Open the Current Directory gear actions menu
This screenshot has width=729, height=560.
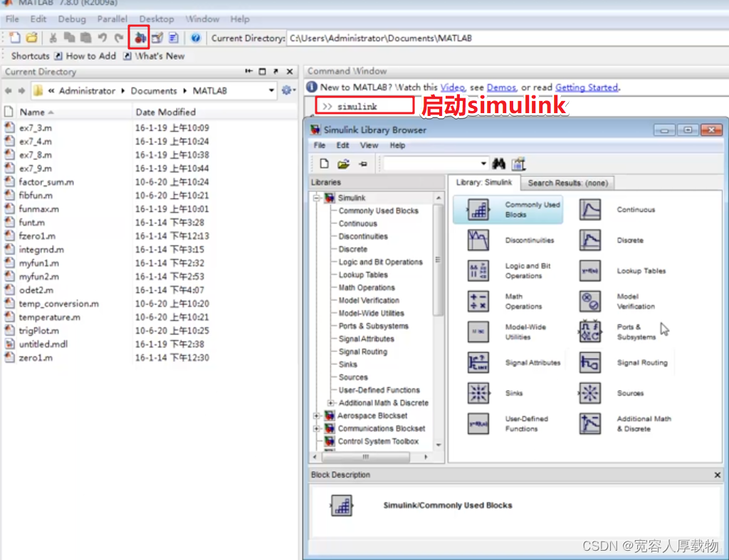click(288, 90)
